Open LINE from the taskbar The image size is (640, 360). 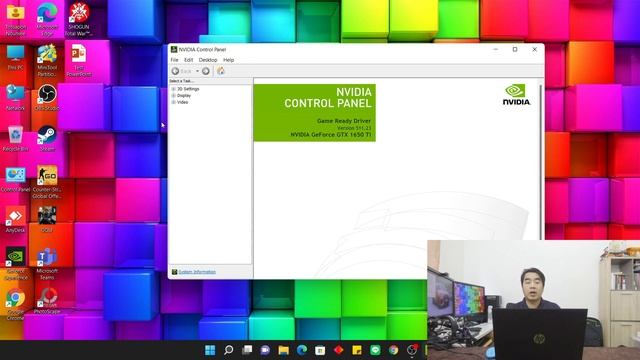pos(375,350)
